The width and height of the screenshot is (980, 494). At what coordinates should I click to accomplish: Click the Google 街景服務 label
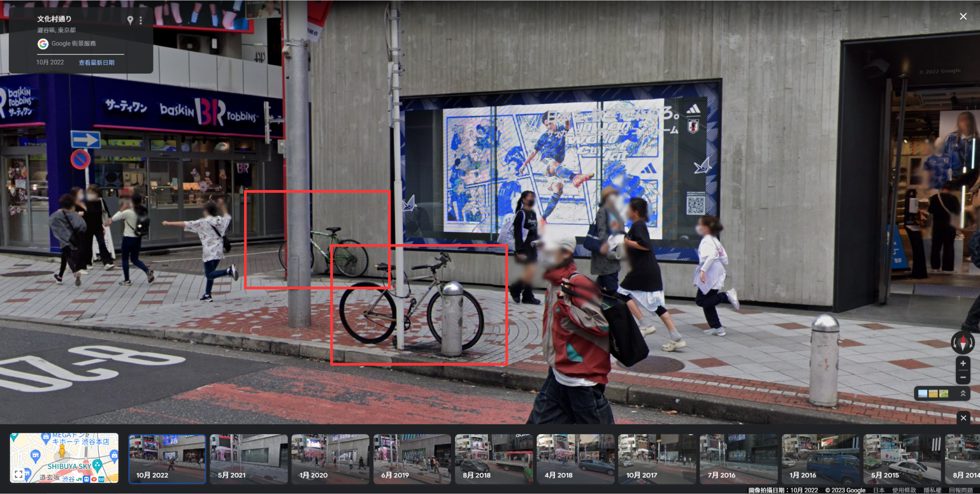pyautogui.click(x=73, y=44)
